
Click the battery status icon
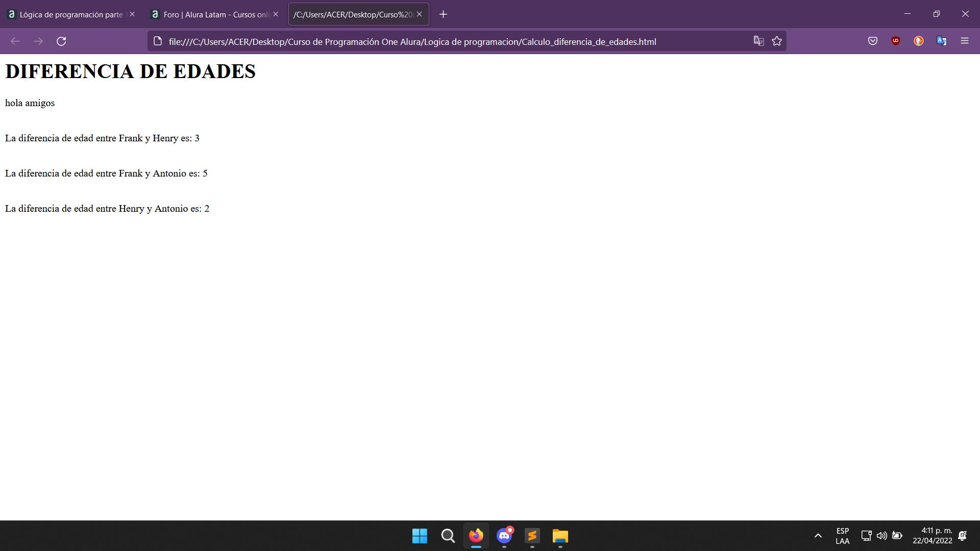click(897, 536)
